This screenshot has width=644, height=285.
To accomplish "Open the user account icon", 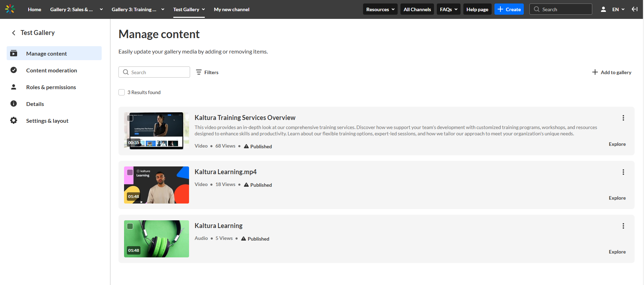I will (603, 9).
